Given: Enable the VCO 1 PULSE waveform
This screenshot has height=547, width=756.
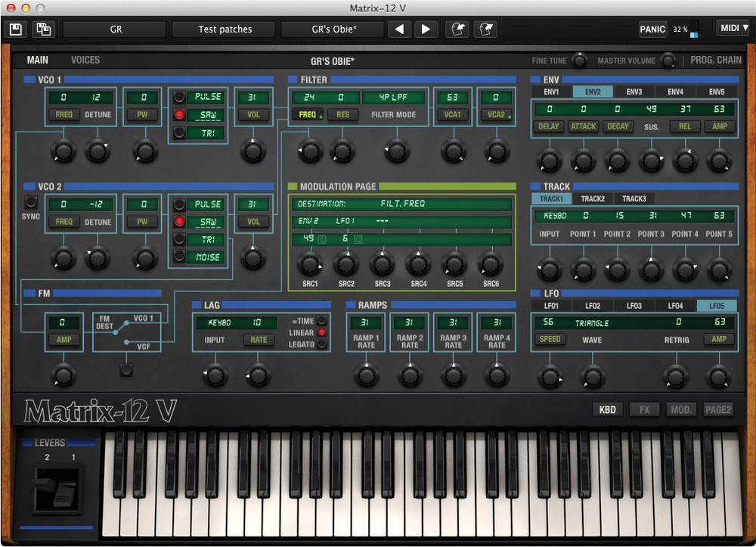Looking at the screenshot, I should point(180,97).
